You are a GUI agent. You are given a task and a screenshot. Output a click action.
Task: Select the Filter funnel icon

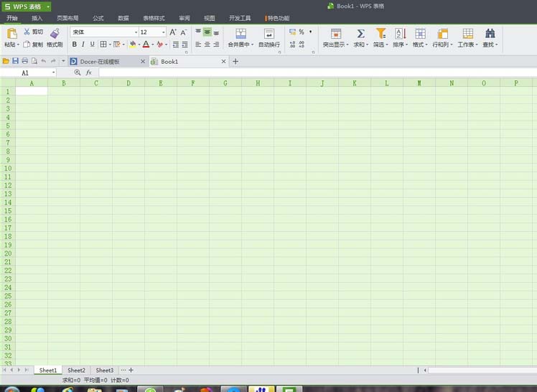(380, 34)
